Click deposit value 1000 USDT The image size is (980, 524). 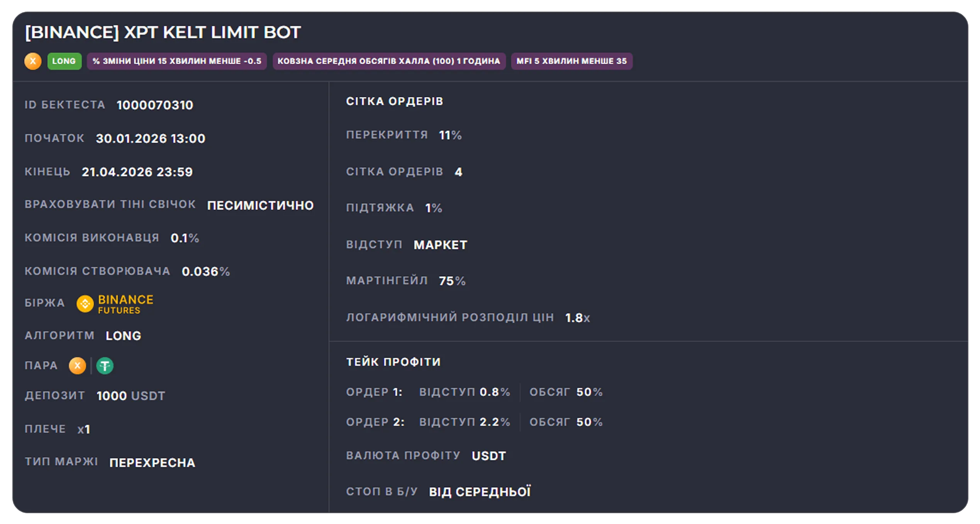coord(131,396)
